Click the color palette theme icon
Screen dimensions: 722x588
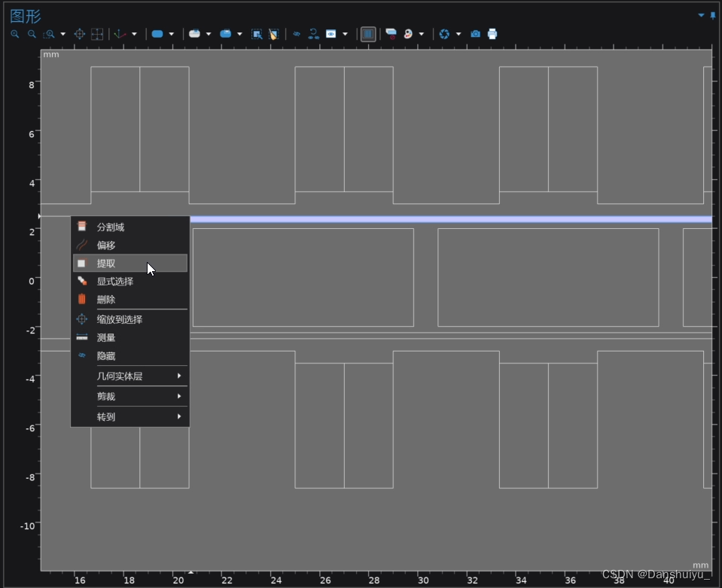408,34
